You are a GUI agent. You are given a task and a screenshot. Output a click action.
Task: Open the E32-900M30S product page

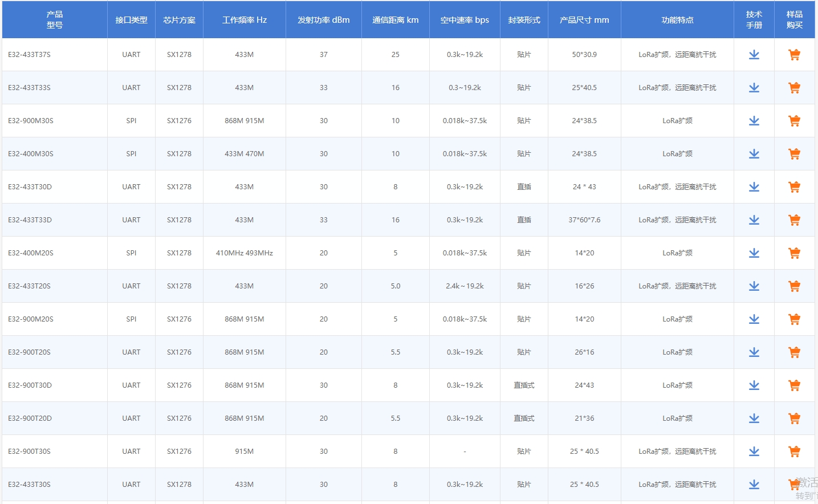point(31,121)
